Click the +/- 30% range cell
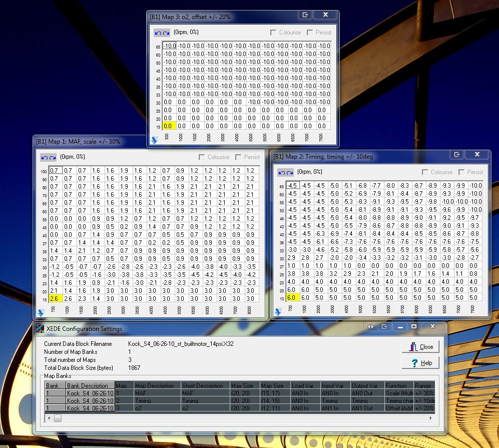The width and height of the screenshot is (499, 448). (424, 393)
